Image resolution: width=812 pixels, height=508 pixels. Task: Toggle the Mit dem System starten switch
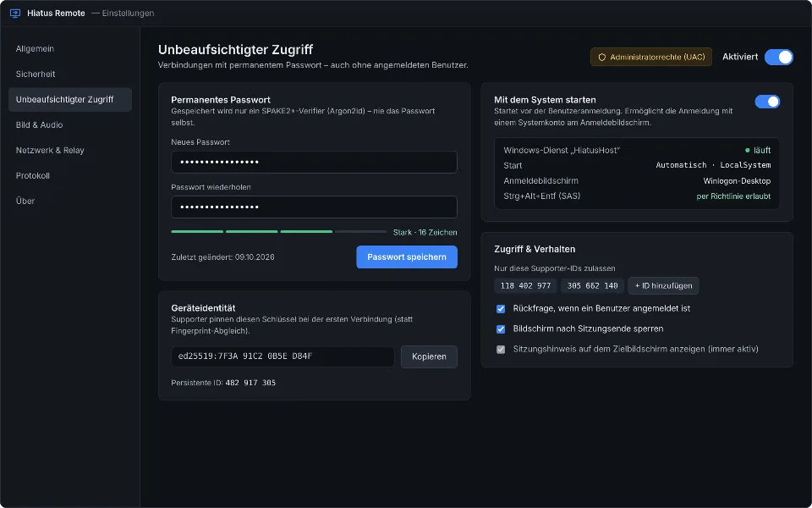[767, 102]
